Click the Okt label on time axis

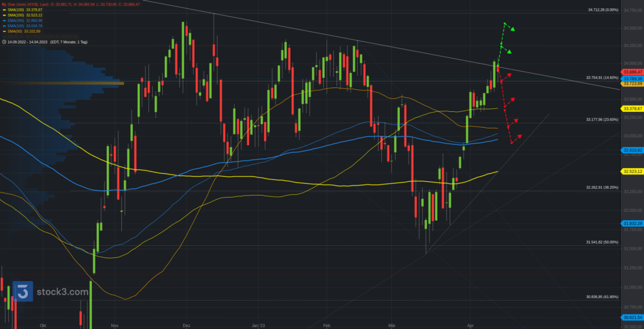point(43,325)
